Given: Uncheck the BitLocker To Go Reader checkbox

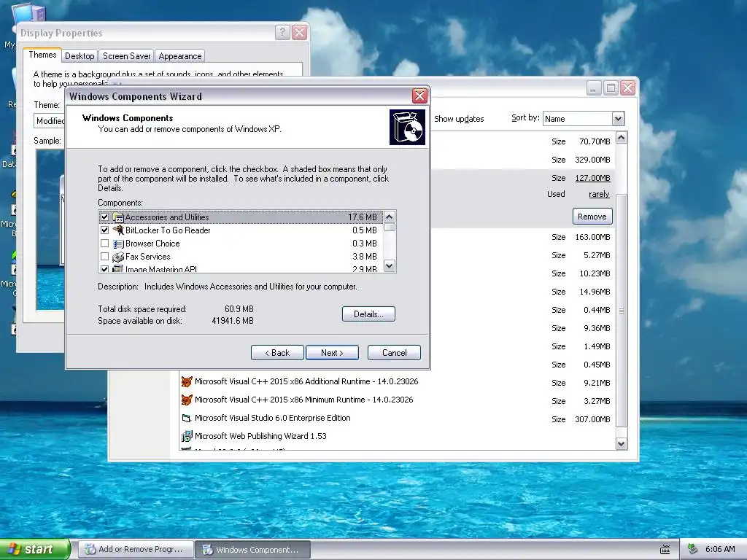Looking at the screenshot, I should (105, 230).
